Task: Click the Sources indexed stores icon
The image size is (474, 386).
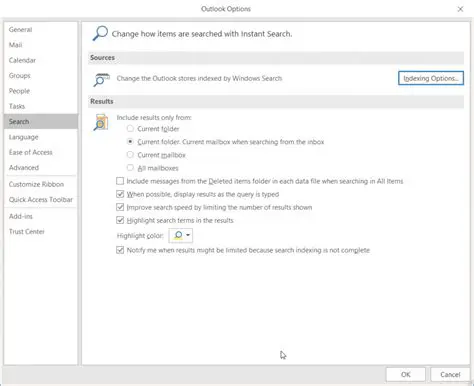Action: [101, 79]
